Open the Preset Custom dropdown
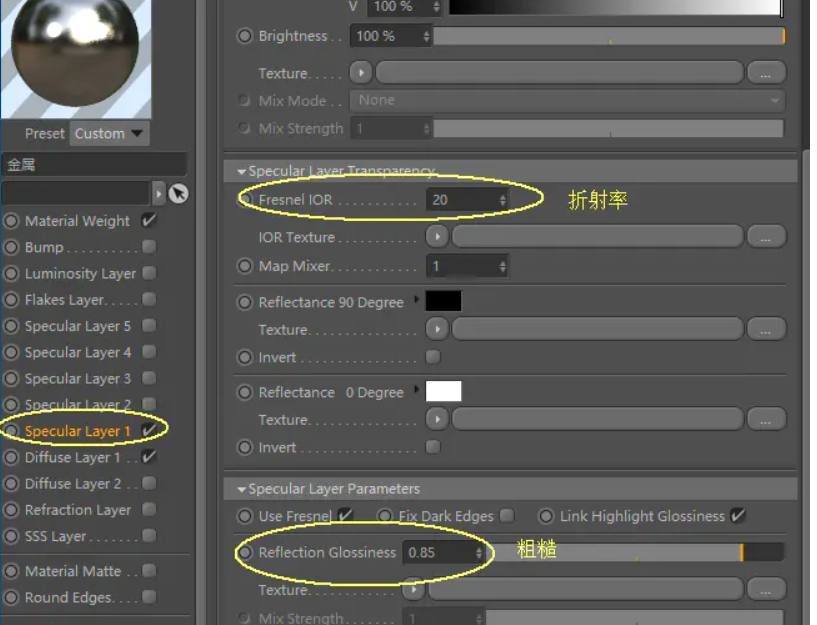This screenshot has width=817, height=625. click(109, 133)
